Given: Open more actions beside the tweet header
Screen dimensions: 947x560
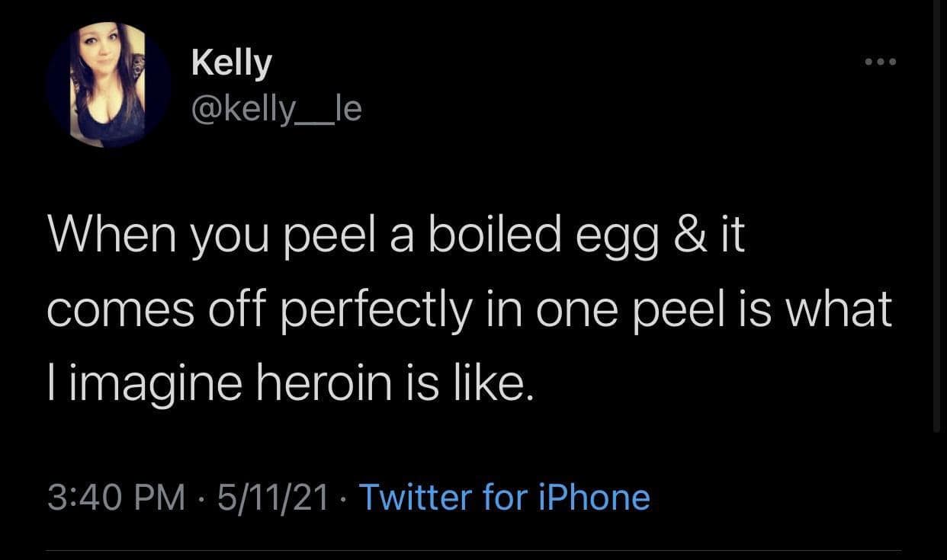Looking at the screenshot, I should click(881, 62).
